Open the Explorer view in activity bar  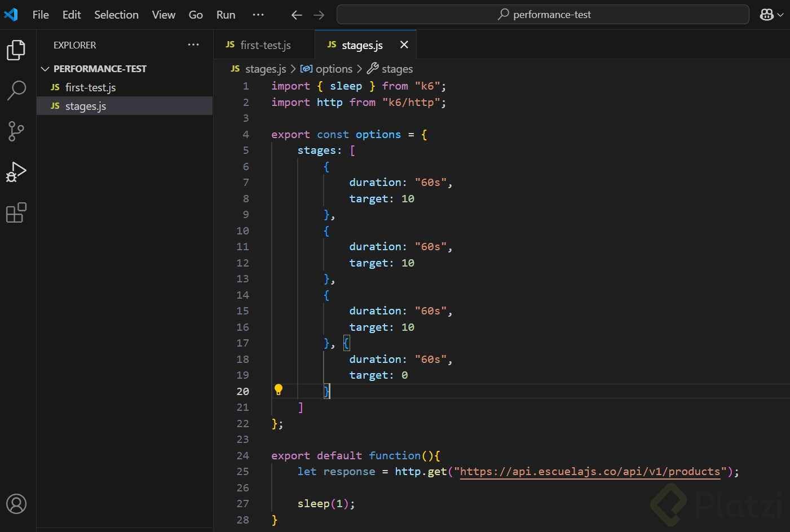coord(16,50)
